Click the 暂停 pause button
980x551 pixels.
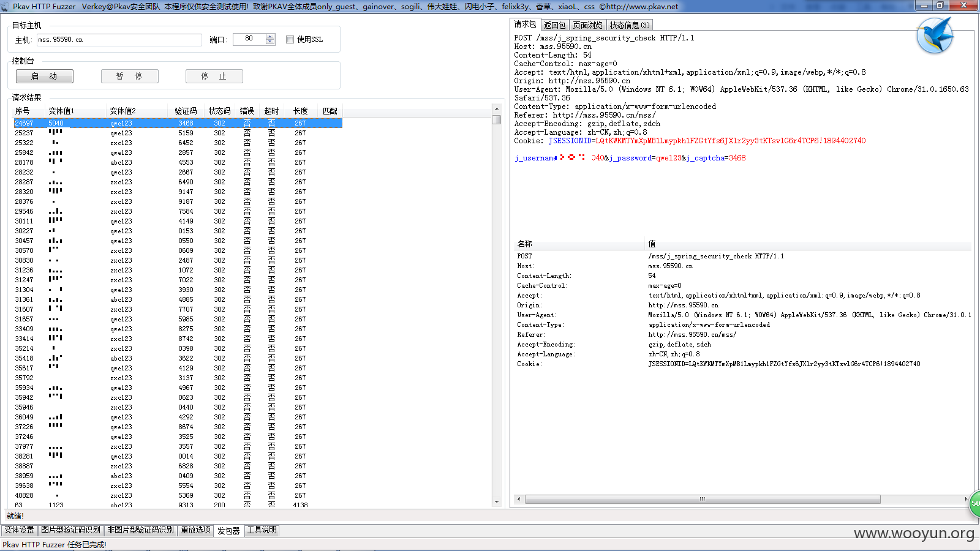tap(129, 76)
